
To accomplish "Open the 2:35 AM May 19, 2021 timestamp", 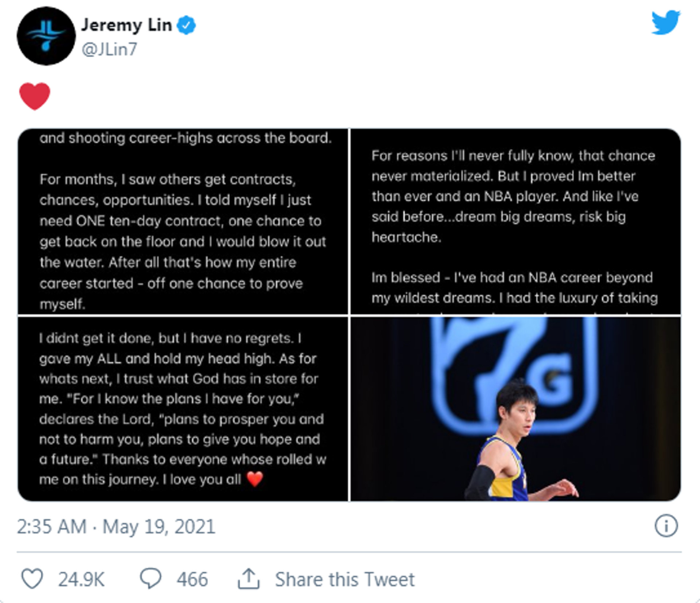I will (116, 526).
